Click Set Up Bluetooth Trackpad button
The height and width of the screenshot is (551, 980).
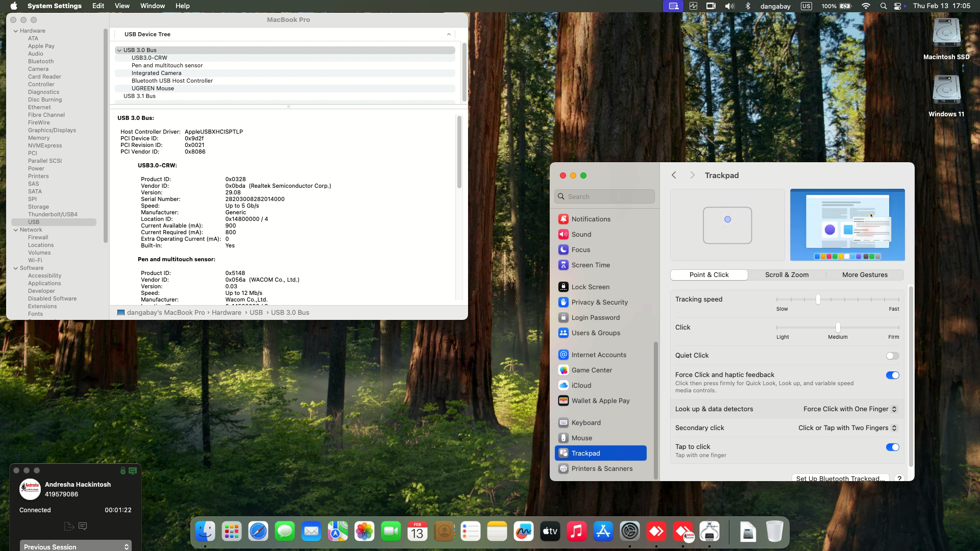click(x=840, y=478)
